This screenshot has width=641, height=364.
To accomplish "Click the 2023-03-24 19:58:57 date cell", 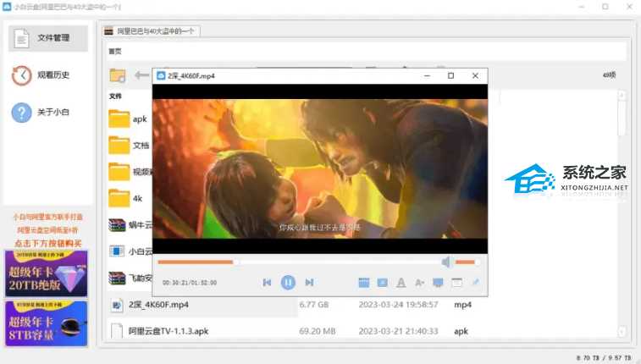I will pyautogui.click(x=398, y=305).
